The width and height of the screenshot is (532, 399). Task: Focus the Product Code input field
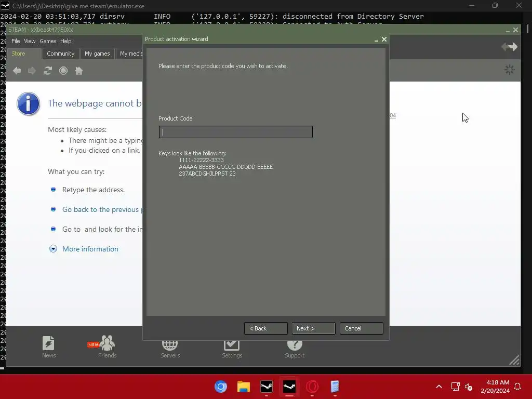tap(235, 132)
